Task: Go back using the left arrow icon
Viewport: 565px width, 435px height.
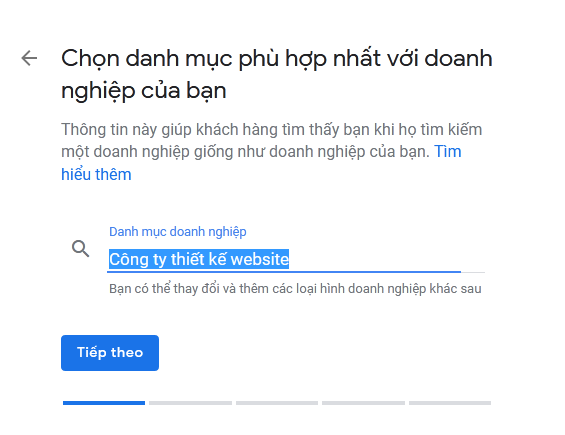Action: point(29,58)
